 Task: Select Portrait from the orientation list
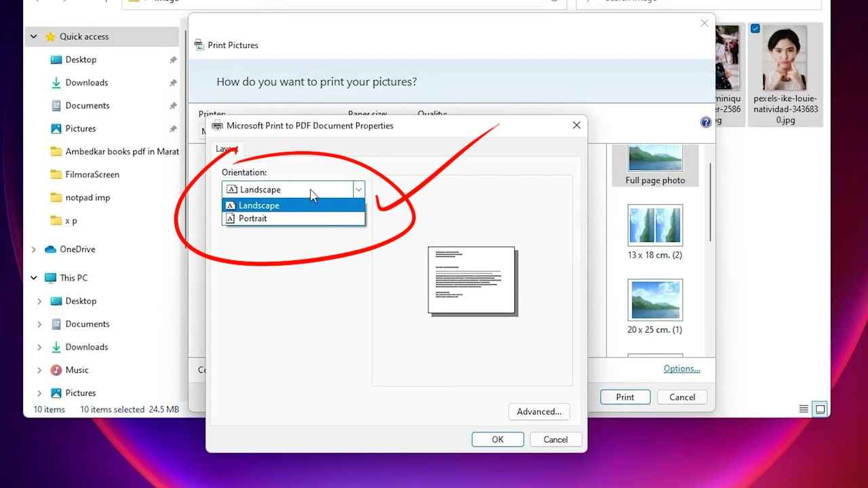coord(253,219)
